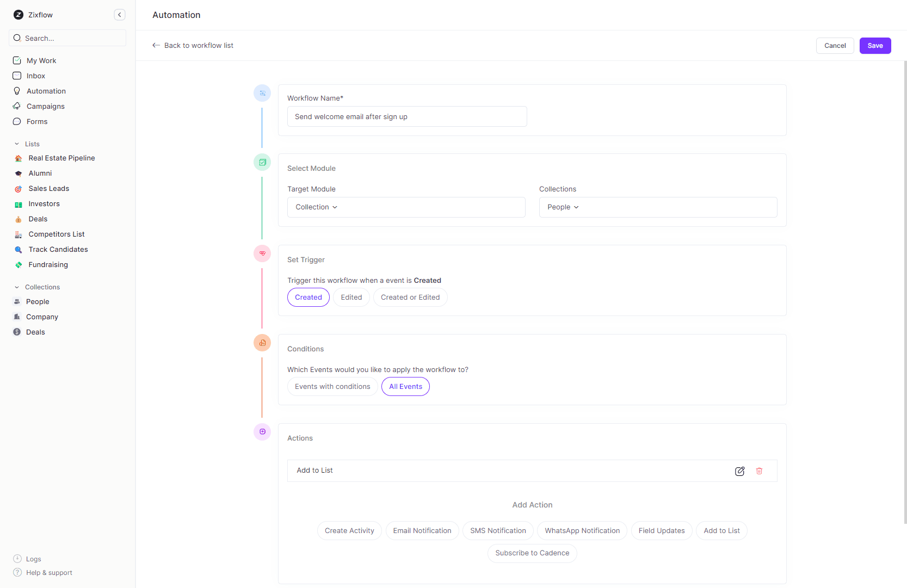This screenshot has height=588, width=907.
Task: Save the workflow
Action: [875, 45]
